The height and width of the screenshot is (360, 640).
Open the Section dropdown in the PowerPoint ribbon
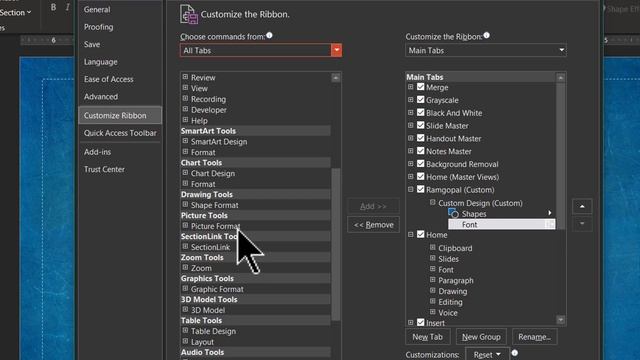point(16,13)
